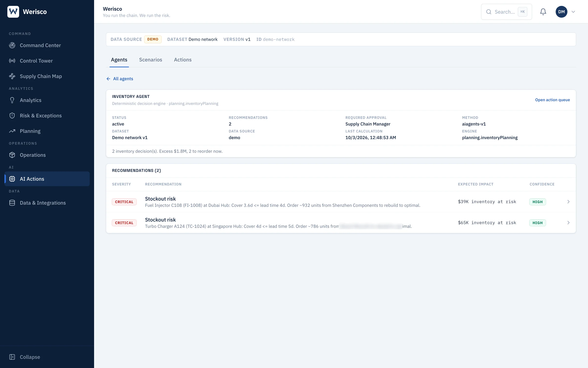Image resolution: width=588 pixels, height=368 pixels.
Task: Switch to the Actions tab
Action: [x=183, y=60]
